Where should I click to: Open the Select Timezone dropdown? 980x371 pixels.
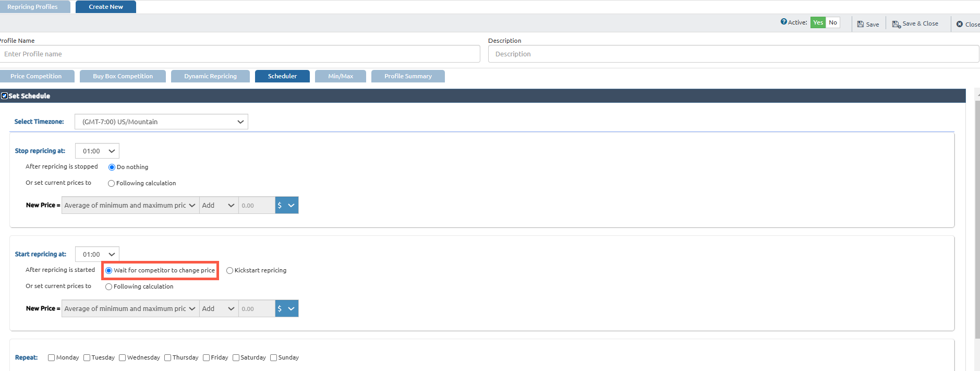pyautogui.click(x=161, y=122)
